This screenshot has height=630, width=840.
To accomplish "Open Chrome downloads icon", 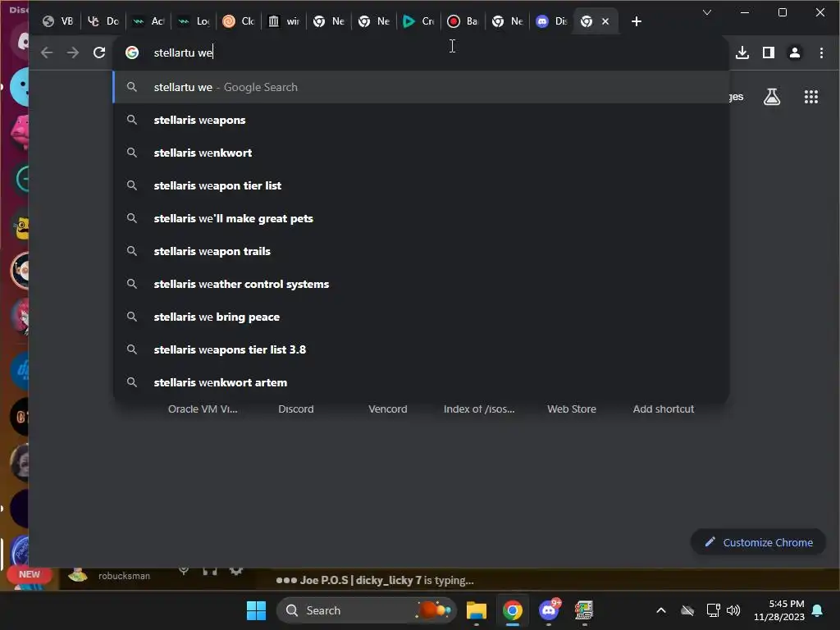I will 742,52.
